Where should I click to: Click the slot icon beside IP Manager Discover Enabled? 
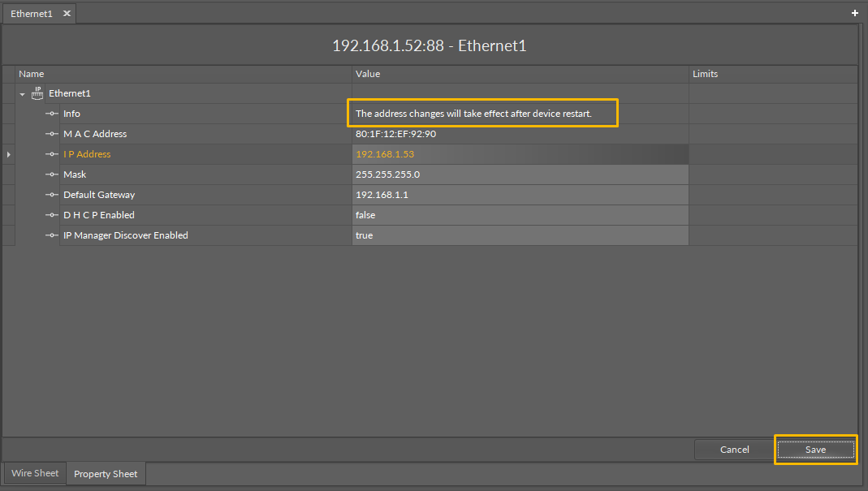(x=52, y=235)
